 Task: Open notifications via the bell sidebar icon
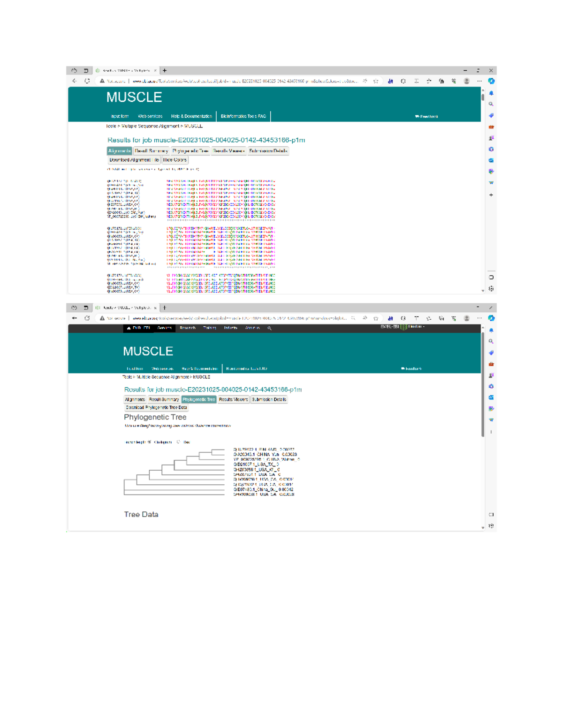pos(491,92)
